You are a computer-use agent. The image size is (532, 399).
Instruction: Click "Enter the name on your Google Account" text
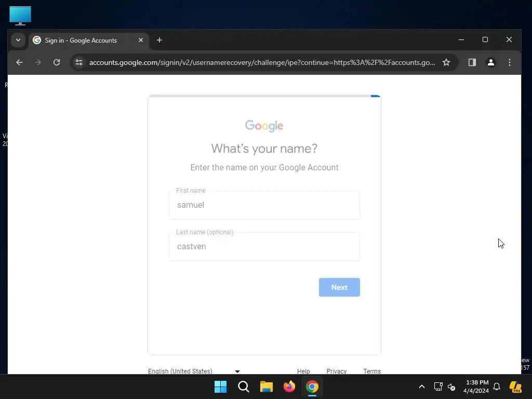click(x=264, y=168)
